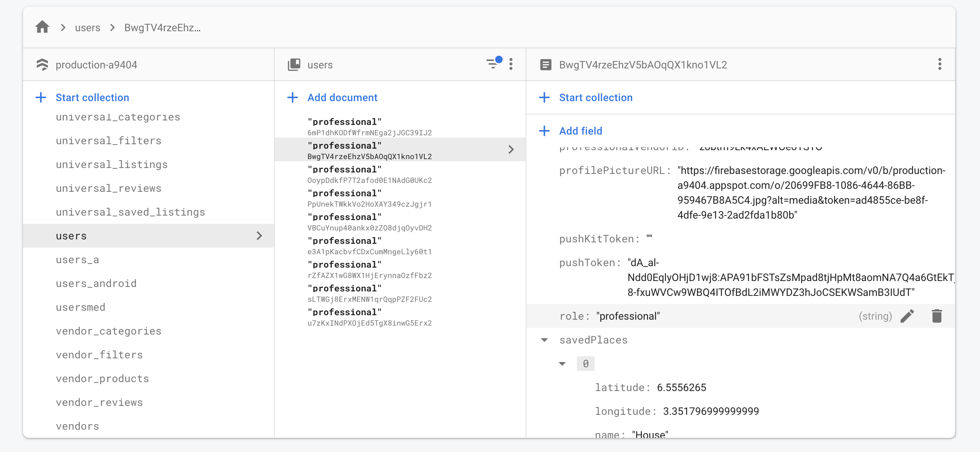Image resolution: width=980 pixels, height=452 pixels.
Task: Edit the role field with pencil icon
Action: [907, 316]
